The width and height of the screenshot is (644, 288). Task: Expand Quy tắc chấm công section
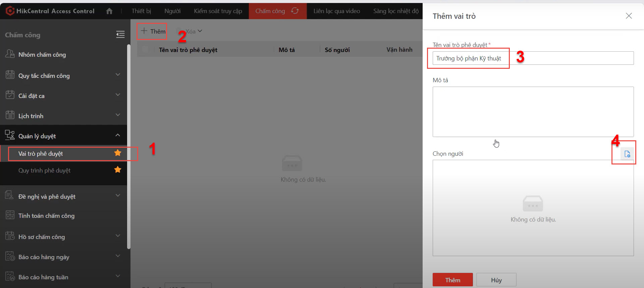click(x=118, y=75)
